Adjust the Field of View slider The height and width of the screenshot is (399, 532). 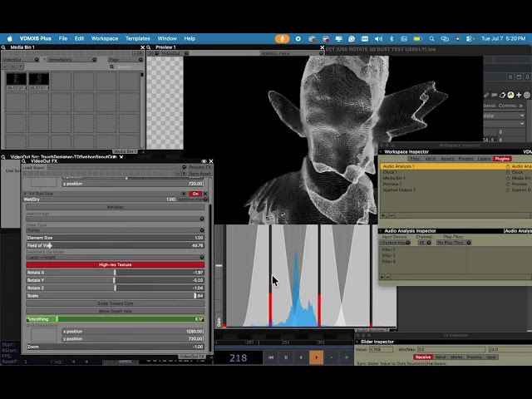(x=115, y=245)
